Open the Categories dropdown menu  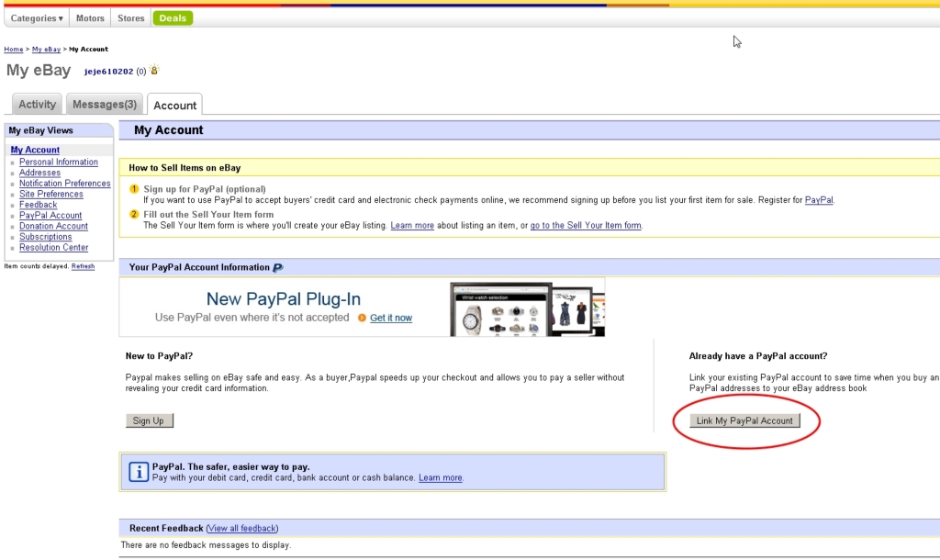tap(37, 18)
